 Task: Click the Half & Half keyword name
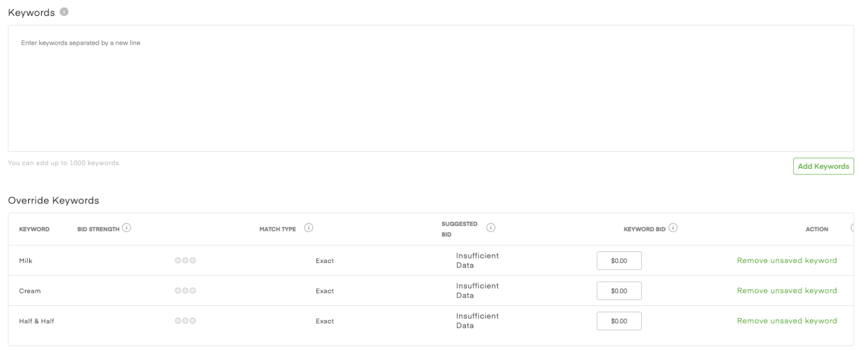click(36, 321)
